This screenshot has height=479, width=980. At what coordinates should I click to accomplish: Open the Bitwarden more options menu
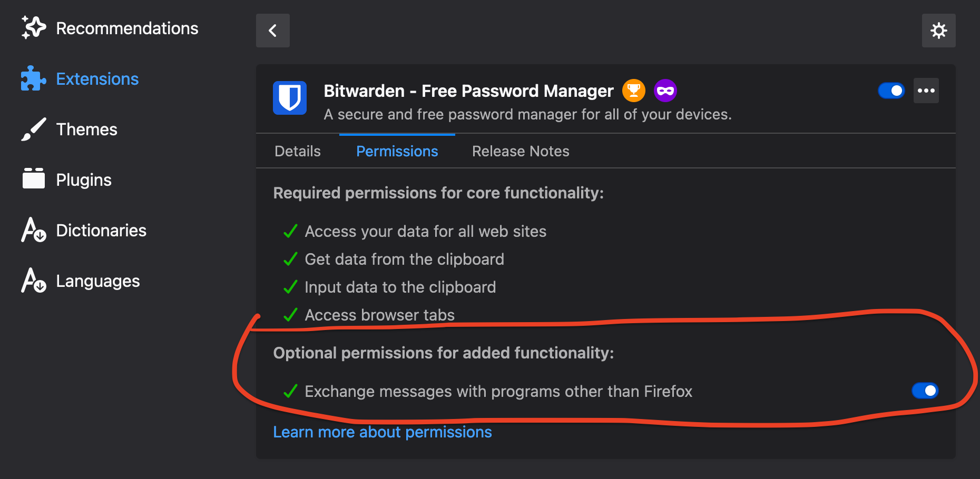click(x=926, y=91)
